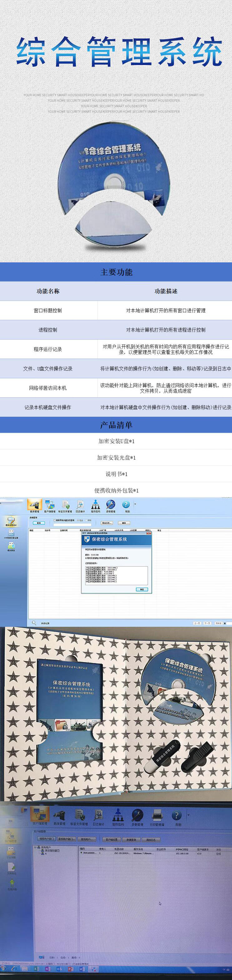This screenshot has height=980, width=232.
Task: Enable the keyword query checkbox near 查询
Action: (x=55, y=520)
